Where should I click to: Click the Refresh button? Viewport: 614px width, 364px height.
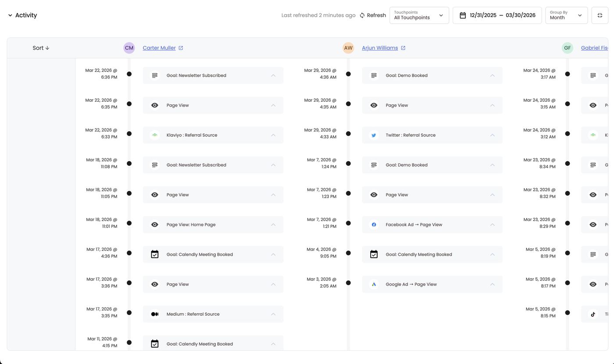[373, 15]
